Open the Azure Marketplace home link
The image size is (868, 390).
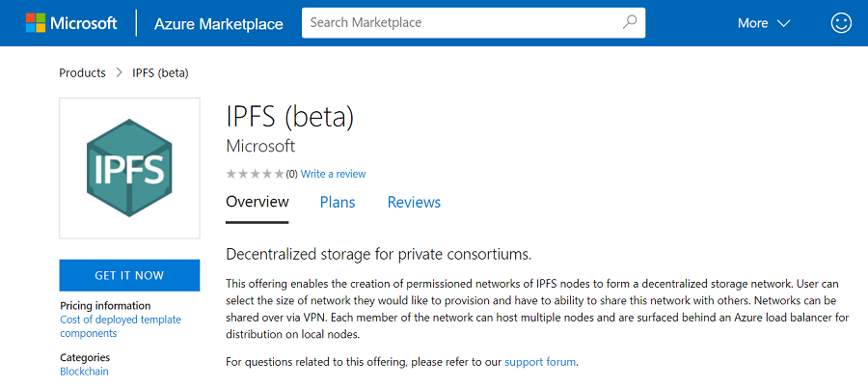219,24
